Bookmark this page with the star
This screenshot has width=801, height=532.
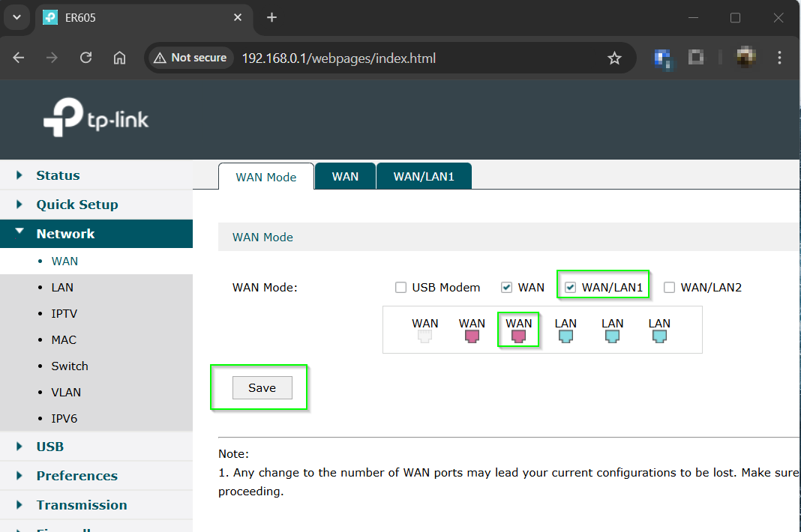tap(614, 57)
